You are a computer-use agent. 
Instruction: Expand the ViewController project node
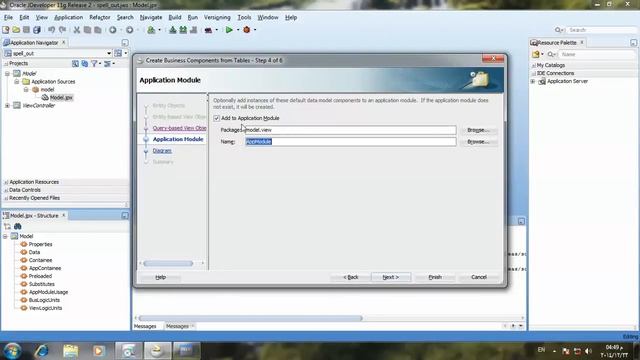pyautogui.click(x=7, y=106)
